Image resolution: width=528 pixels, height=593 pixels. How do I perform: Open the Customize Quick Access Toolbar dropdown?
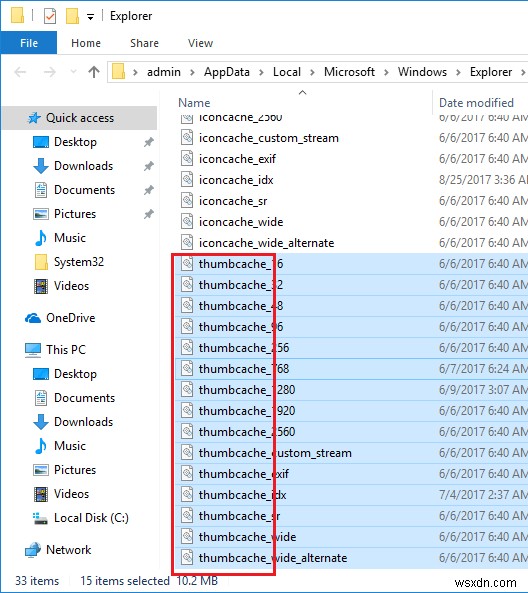(90, 17)
